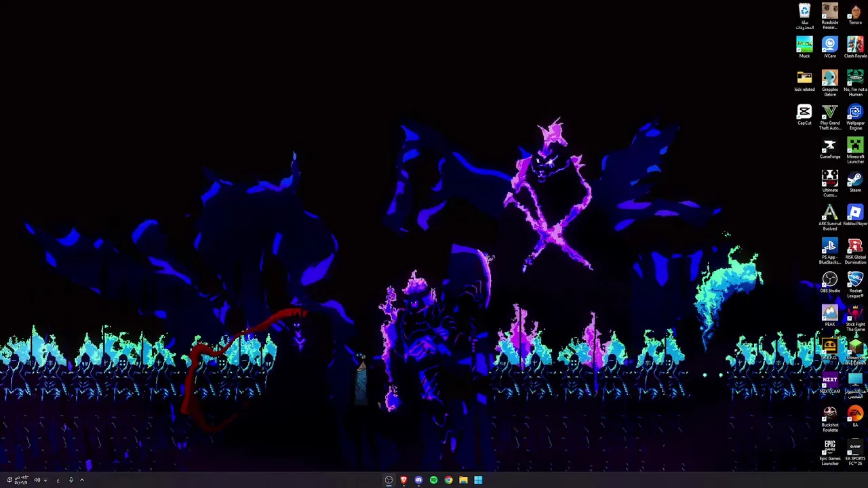Select the Minecraft Launcher icon

pos(855,150)
